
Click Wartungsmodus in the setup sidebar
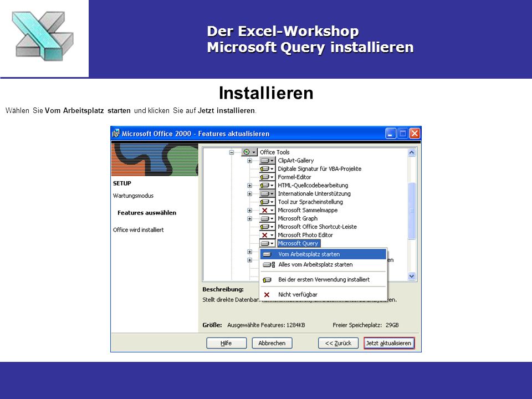[x=133, y=196]
